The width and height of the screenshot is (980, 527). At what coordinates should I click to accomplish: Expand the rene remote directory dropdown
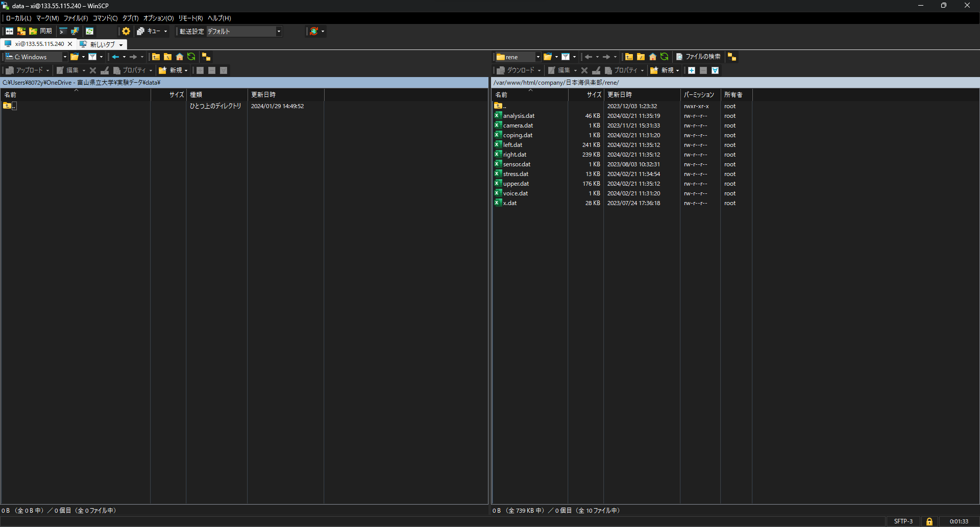pos(537,57)
